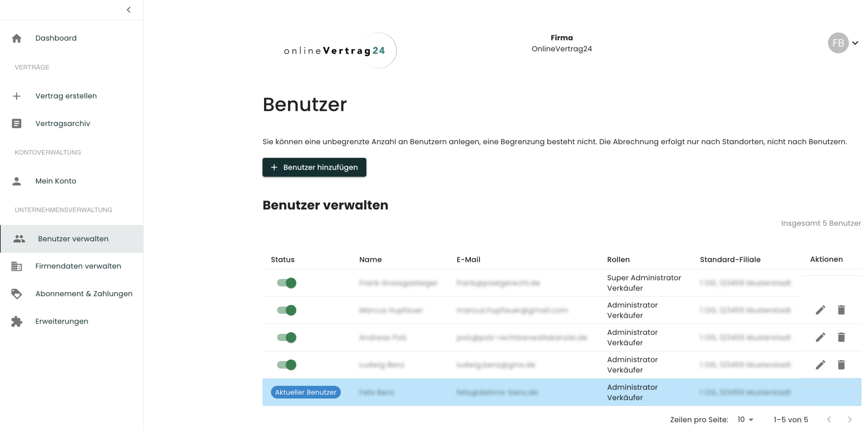Edit the second user via pencil icon
The image size is (868, 430).
821,310
